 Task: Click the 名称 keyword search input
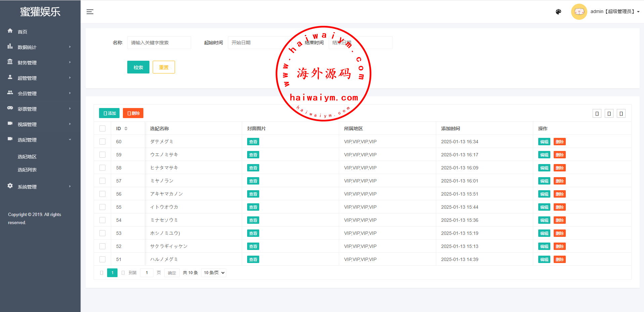coord(159,43)
